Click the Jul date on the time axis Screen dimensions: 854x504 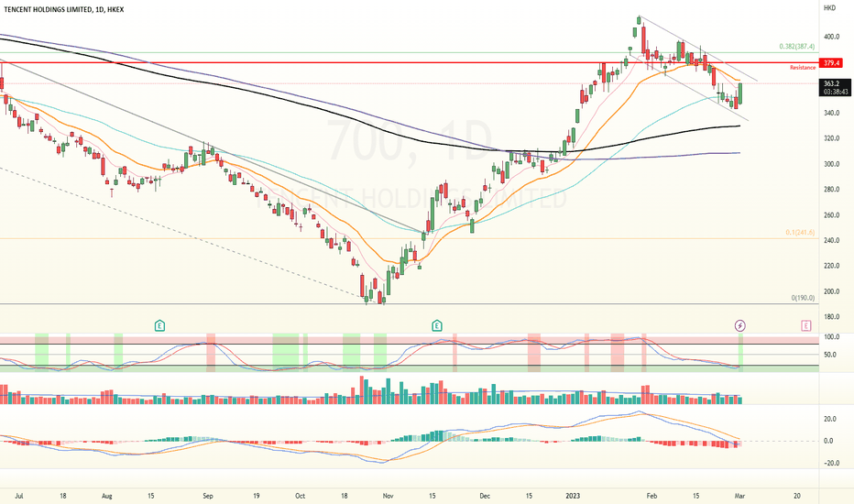19,497
